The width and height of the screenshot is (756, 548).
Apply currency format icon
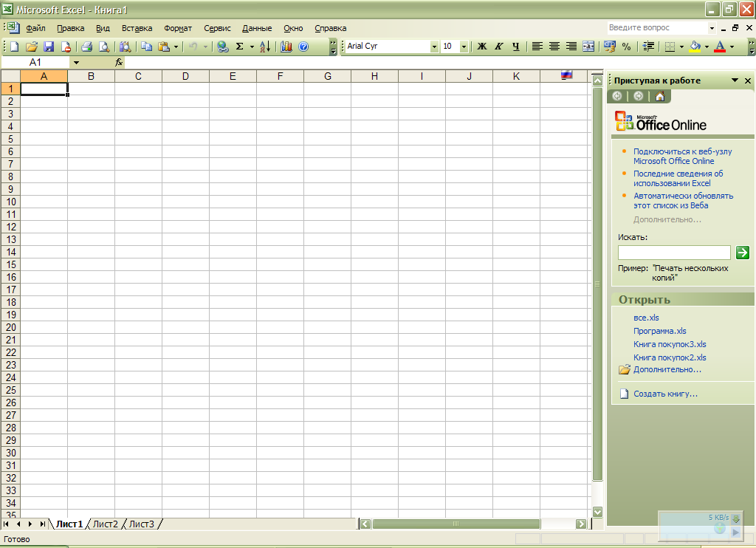(609, 47)
